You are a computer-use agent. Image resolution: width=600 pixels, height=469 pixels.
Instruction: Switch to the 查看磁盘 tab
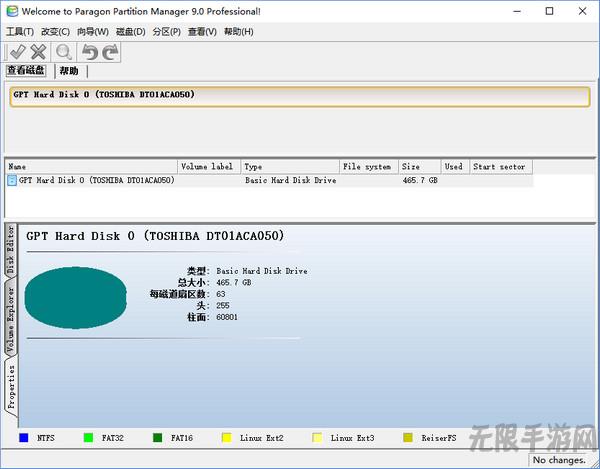click(x=26, y=70)
